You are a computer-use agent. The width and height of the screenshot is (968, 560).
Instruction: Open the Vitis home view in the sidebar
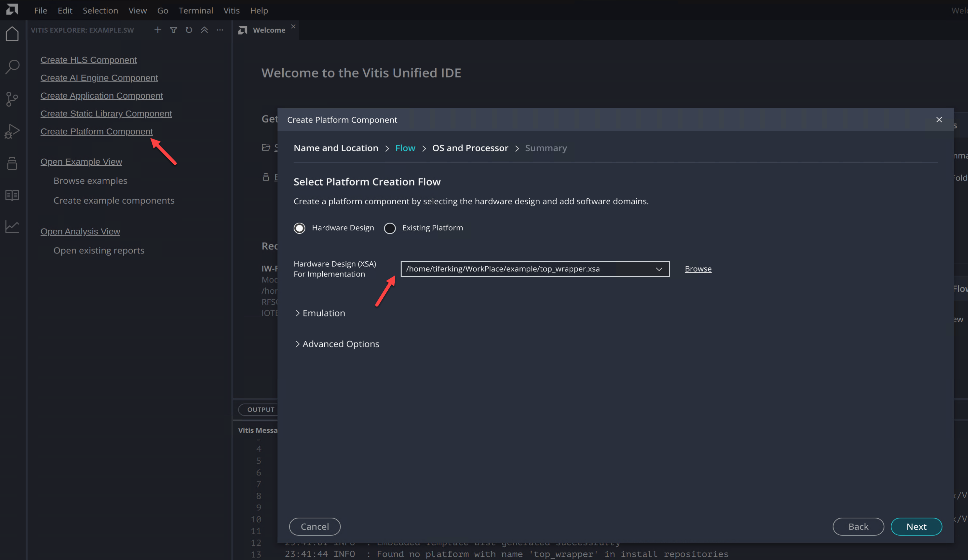tap(12, 34)
